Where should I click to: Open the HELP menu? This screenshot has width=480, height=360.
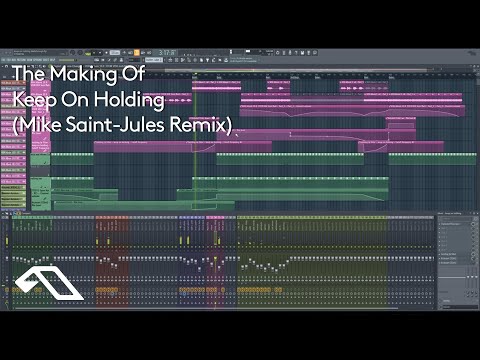pyautogui.click(x=52, y=60)
